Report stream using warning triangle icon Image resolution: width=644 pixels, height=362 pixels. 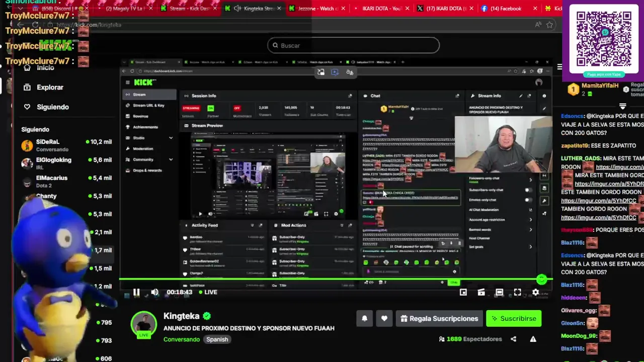coord(533,339)
